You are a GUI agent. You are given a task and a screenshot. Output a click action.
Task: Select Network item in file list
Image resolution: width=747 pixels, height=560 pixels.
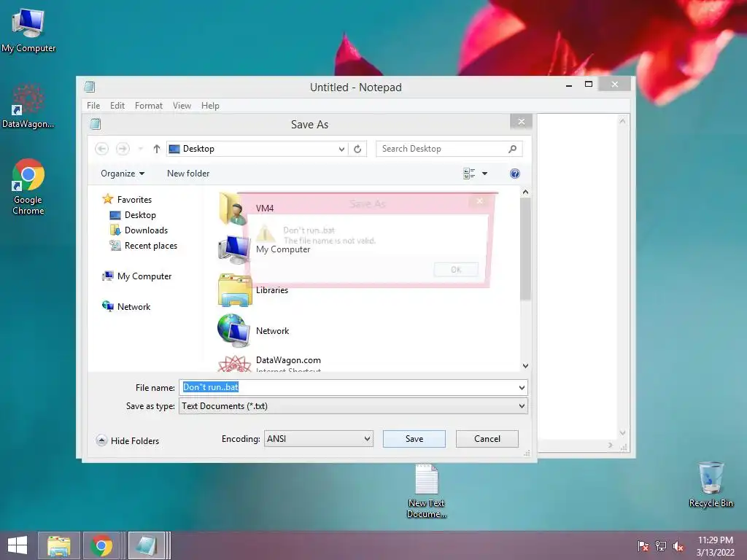pyautogui.click(x=253, y=330)
